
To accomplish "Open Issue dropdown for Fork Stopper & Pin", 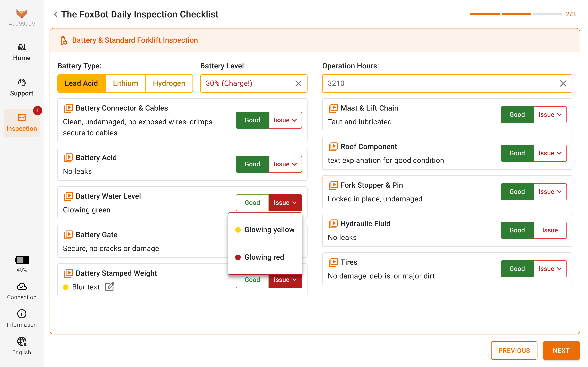I will point(550,192).
